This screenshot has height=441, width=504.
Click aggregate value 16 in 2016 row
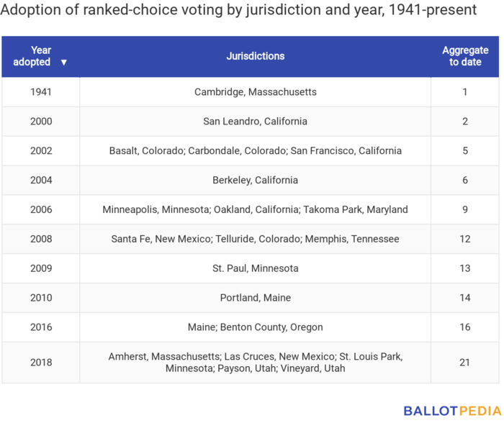pos(465,327)
